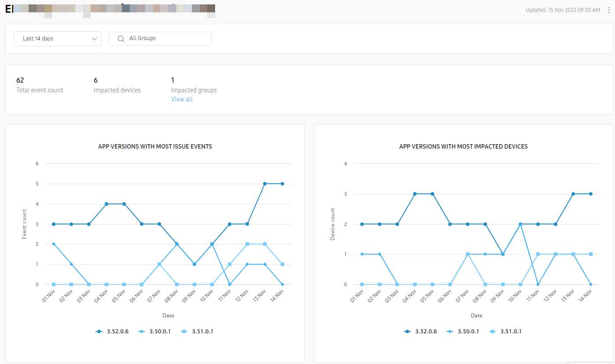Click 3.52.0.6 point at 13 Nov in events chart
This screenshot has width=615, height=364.
tap(265, 184)
